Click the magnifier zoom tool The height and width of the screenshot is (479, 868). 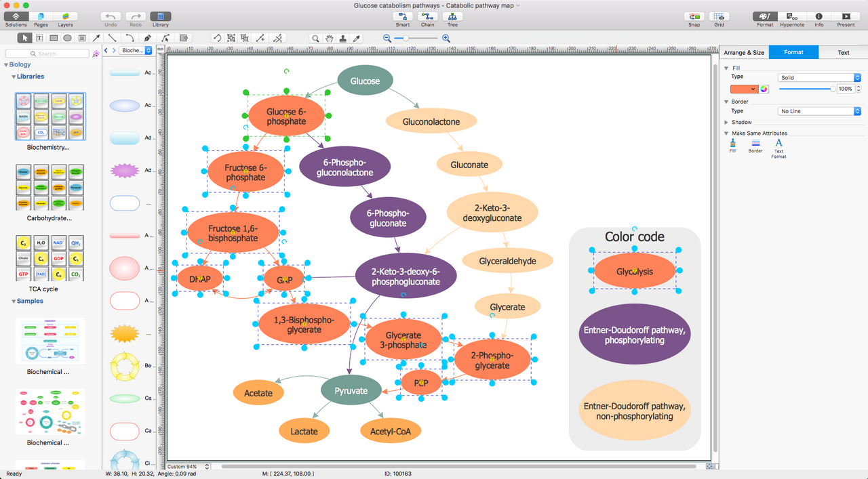(315, 38)
